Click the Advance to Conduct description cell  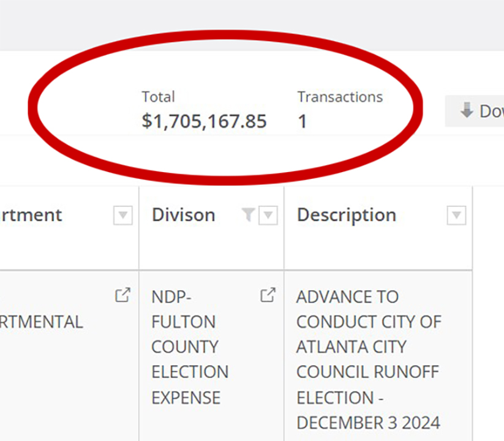coord(368,359)
